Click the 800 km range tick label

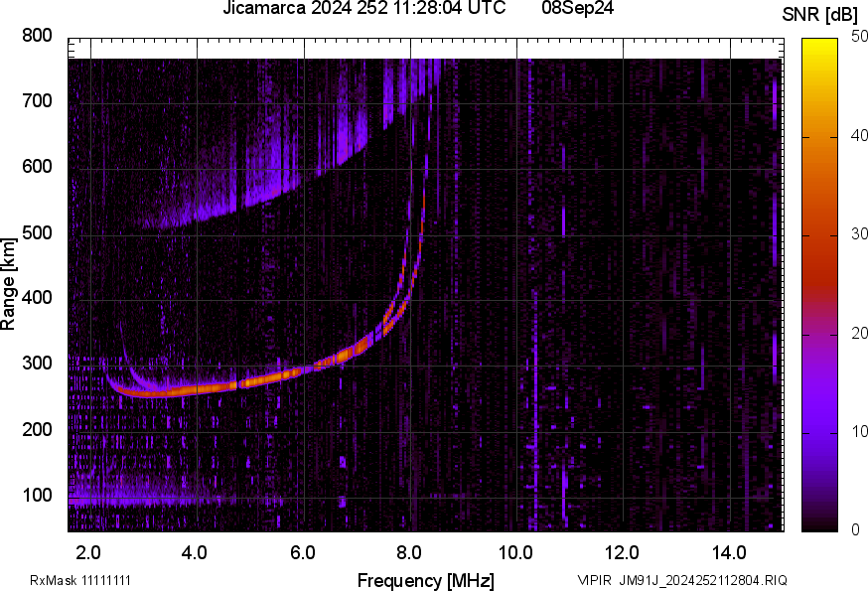click(x=37, y=36)
